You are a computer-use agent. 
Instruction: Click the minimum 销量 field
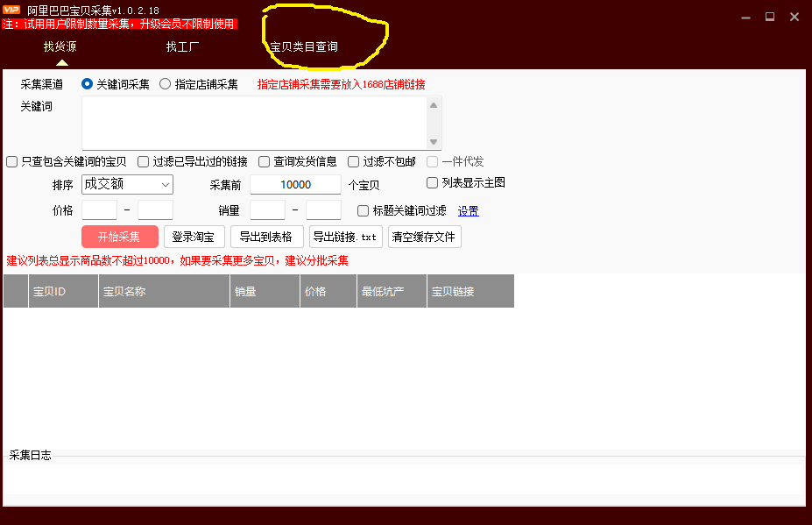(268, 210)
